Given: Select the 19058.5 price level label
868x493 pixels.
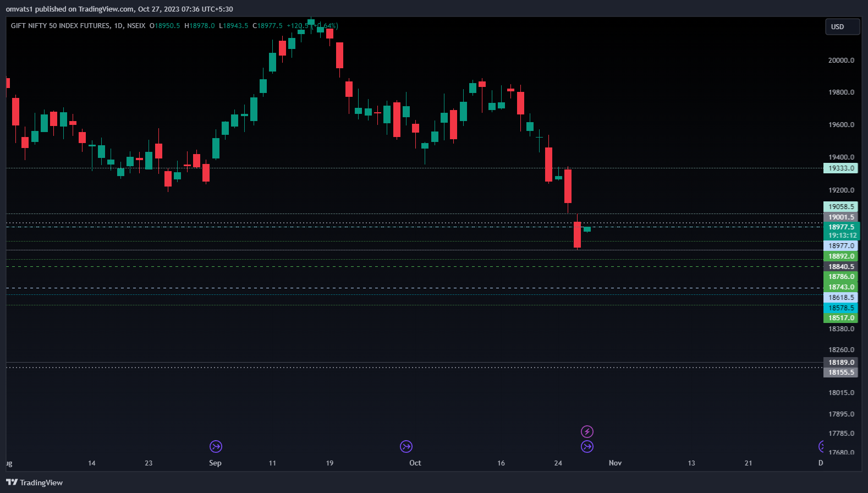Looking at the screenshot, I should click(x=840, y=207).
